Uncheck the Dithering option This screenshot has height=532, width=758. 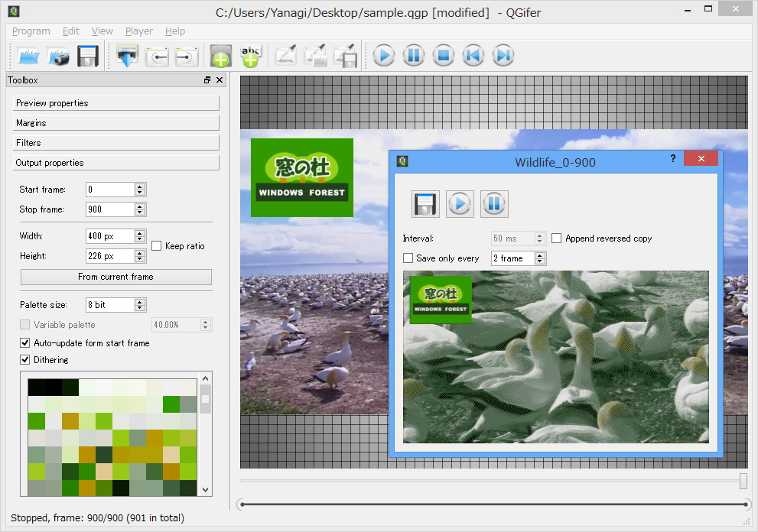coord(24,360)
